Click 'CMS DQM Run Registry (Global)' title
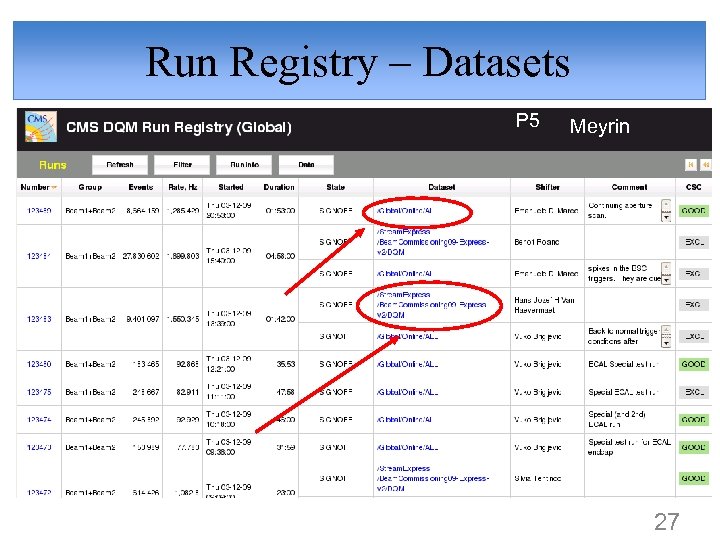Image resolution: width=720 pixels, height=540 pixels. coord(179,127)
